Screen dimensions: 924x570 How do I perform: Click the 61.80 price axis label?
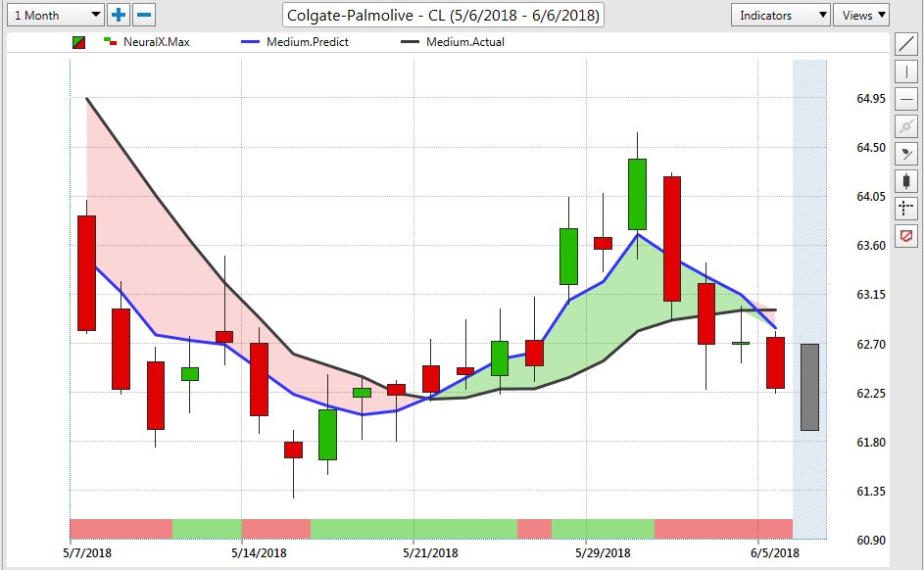point(871,442)
